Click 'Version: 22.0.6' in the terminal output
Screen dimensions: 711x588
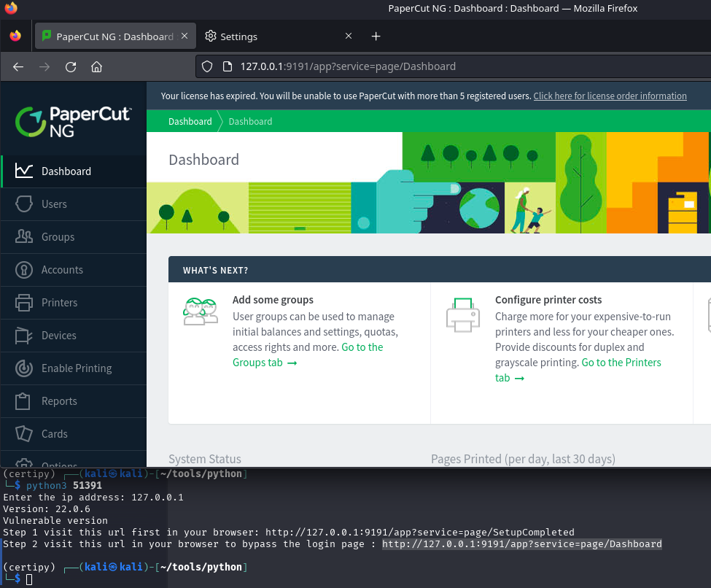click(x=47, y=509)
